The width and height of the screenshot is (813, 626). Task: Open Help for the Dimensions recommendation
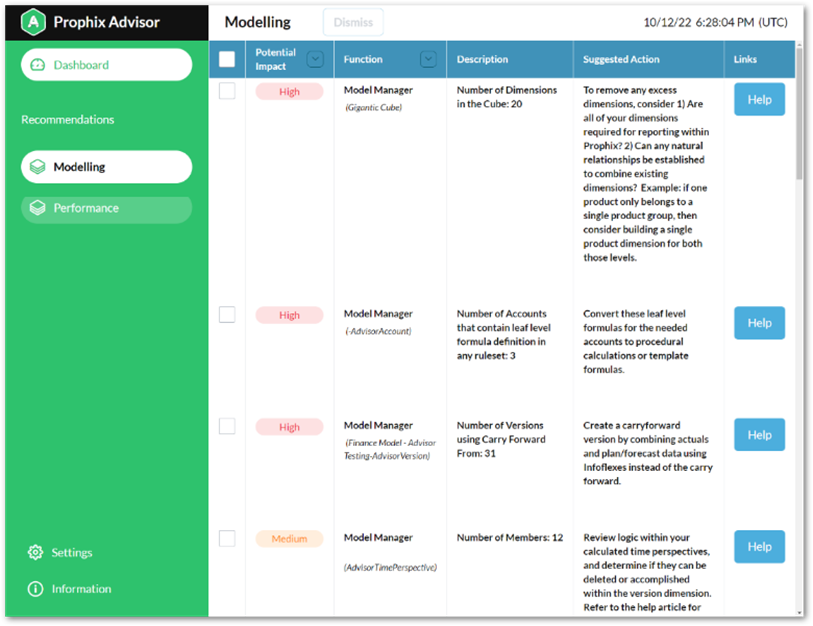pyautogui.click(x=759, y=99)
